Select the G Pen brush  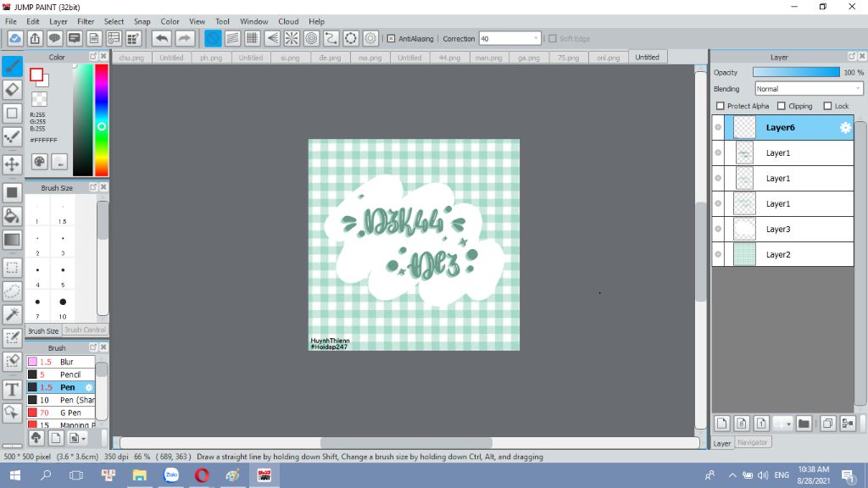pyautogui.click(x=61, y=413)
